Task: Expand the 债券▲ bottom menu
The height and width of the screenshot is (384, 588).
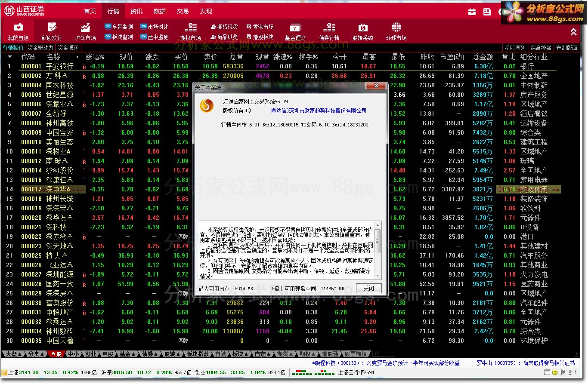Action: pyautogui.click(x=150, y=354)
